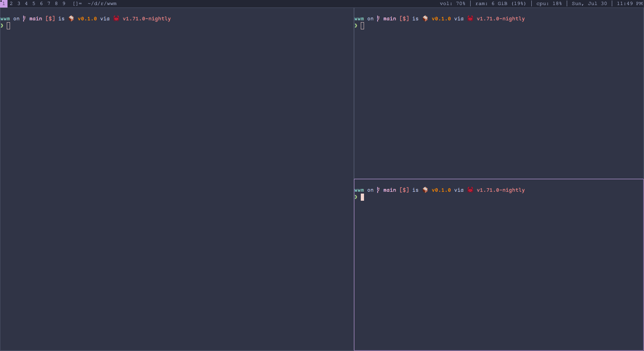
Task: Click the Sun, Jul 30 date
Action: point(589,4)
